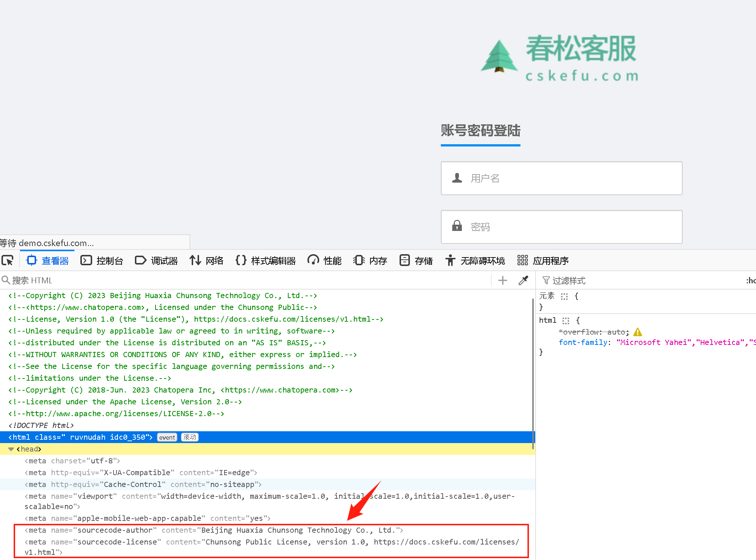756x560 pixels.
Task: Toggle the event badge on html element
Action: click(x=167, y=437)
